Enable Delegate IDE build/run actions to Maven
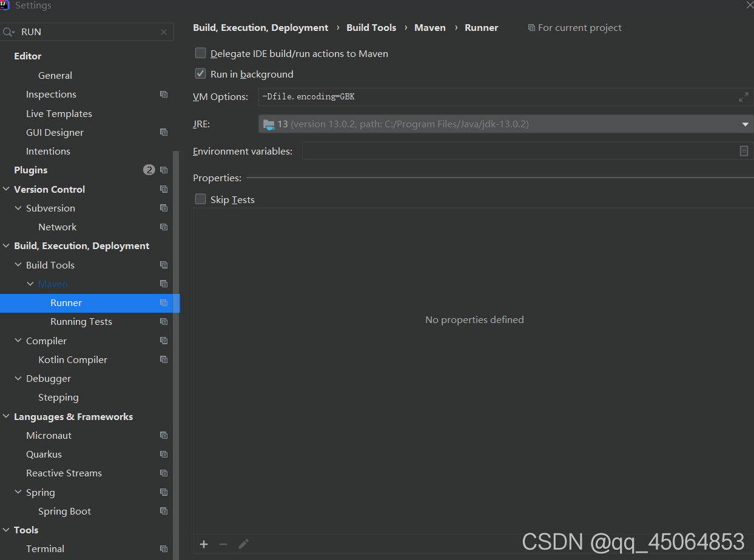This screenshot has height=560, width=754. 200,53
